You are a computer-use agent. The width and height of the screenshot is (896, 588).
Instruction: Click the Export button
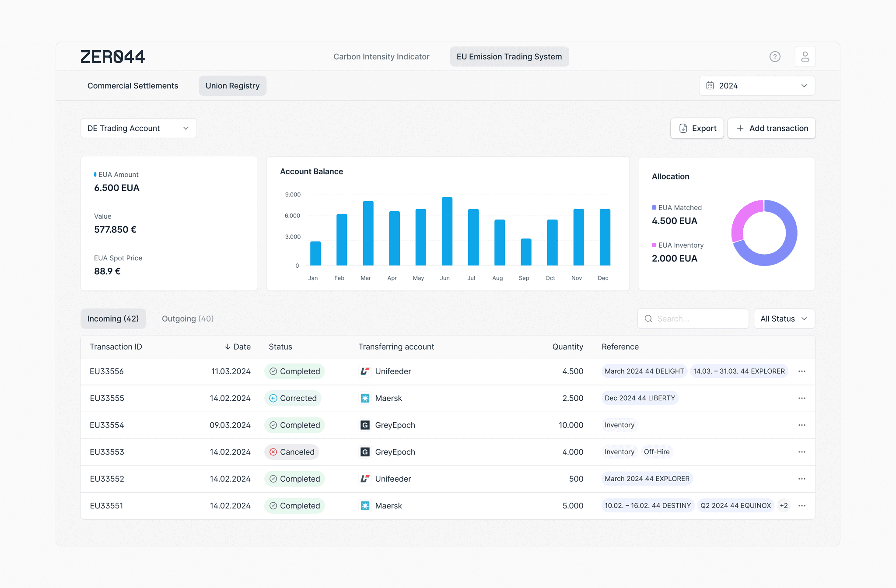697,128
